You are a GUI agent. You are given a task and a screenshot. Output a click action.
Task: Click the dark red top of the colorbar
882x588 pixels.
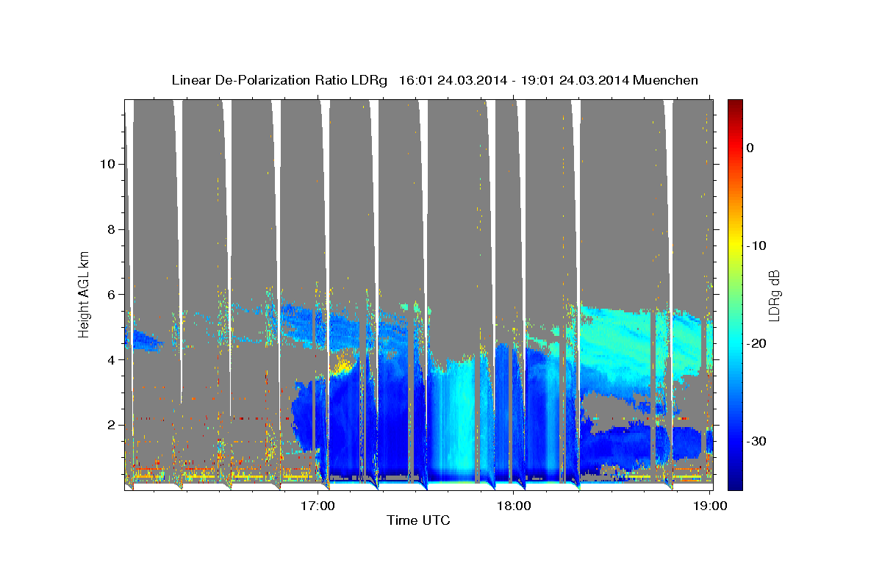tap(735, 105)
